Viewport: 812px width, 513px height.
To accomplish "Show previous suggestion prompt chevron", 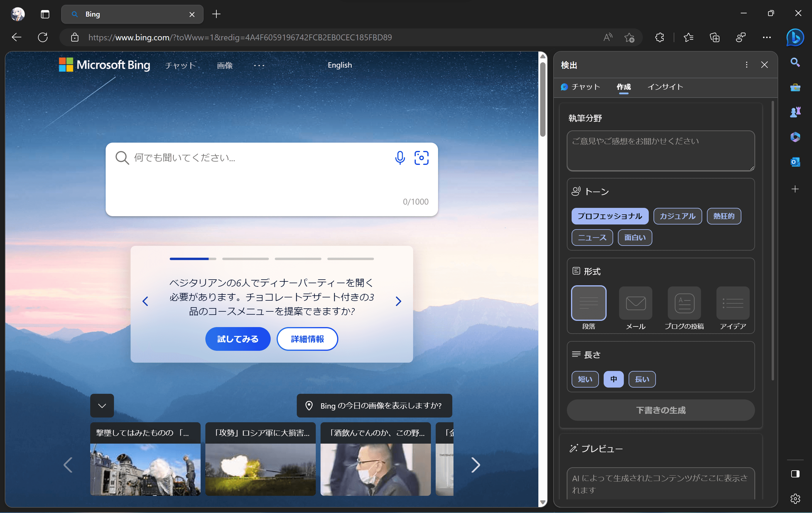I will (x=145, y=301).
